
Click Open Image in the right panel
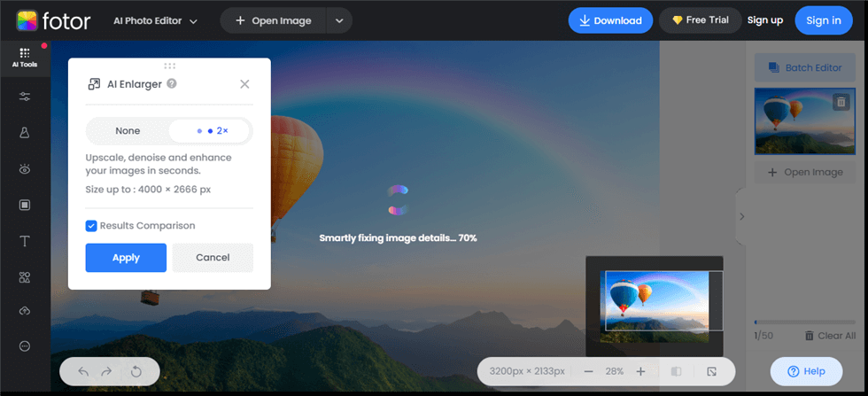[805, 172]
